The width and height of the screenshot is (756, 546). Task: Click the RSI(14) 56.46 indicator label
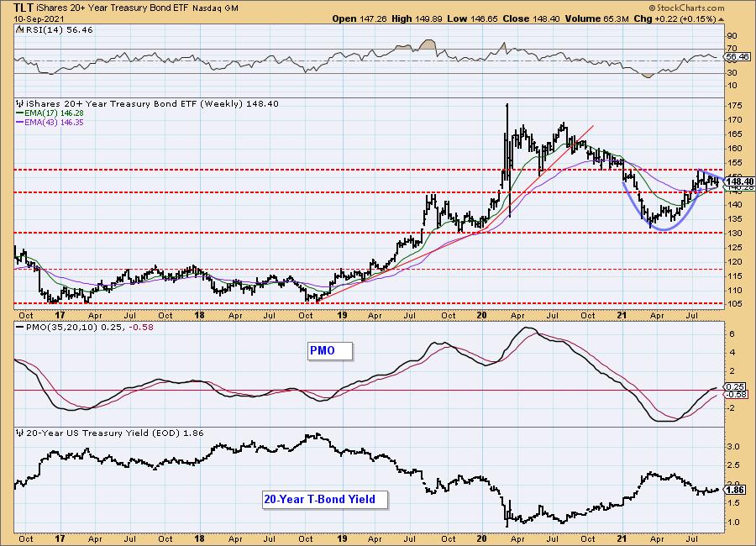point(58,30)
